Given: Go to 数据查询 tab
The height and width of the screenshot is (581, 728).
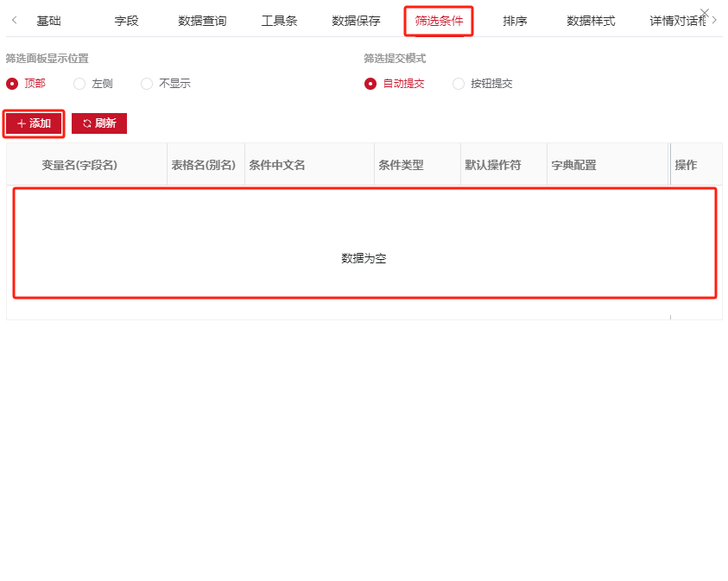Looking at the screenshot, I should coord(202,21).
